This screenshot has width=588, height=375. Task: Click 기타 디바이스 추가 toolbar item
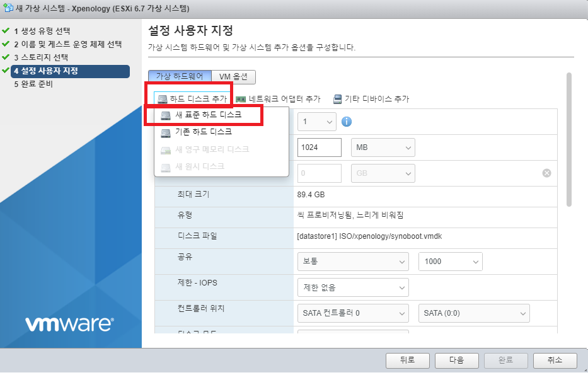(371, 99)
